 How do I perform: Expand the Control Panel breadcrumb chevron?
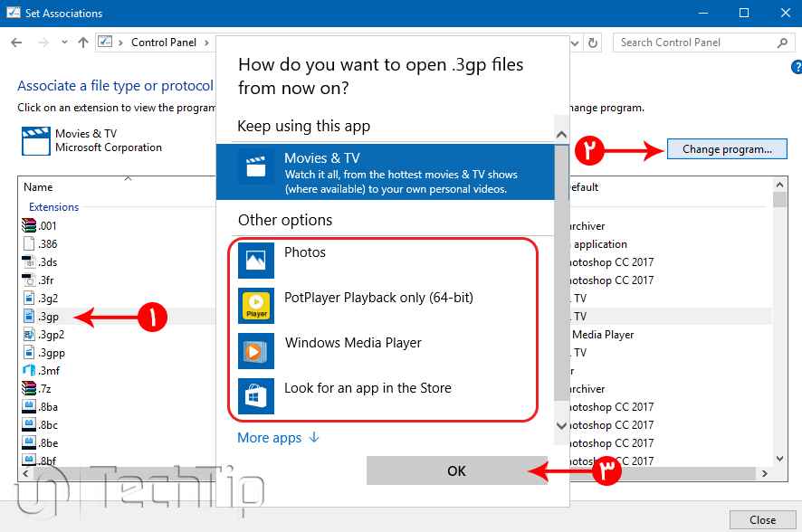coord(206,43)
